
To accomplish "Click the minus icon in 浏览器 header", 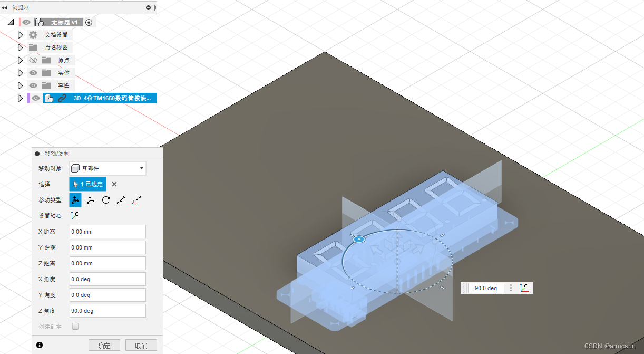I will click(x=148, y=7).
